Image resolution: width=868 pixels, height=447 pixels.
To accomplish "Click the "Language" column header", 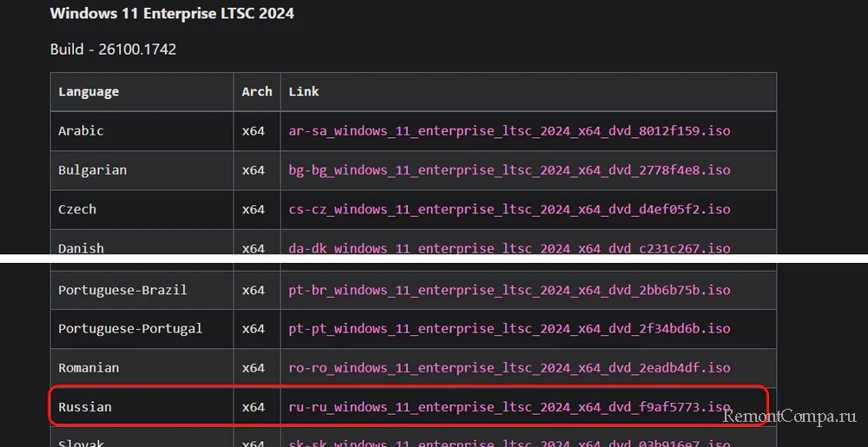I will [89, 91].
